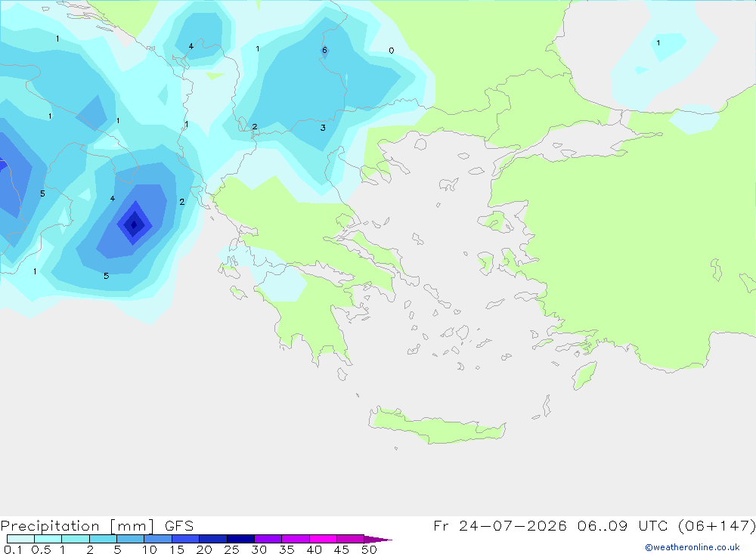Image resolution: width=756 pixels, height=554 pixels.
Task: Click the darkest blue precipitation maximum cell
Action: point(134,224)
